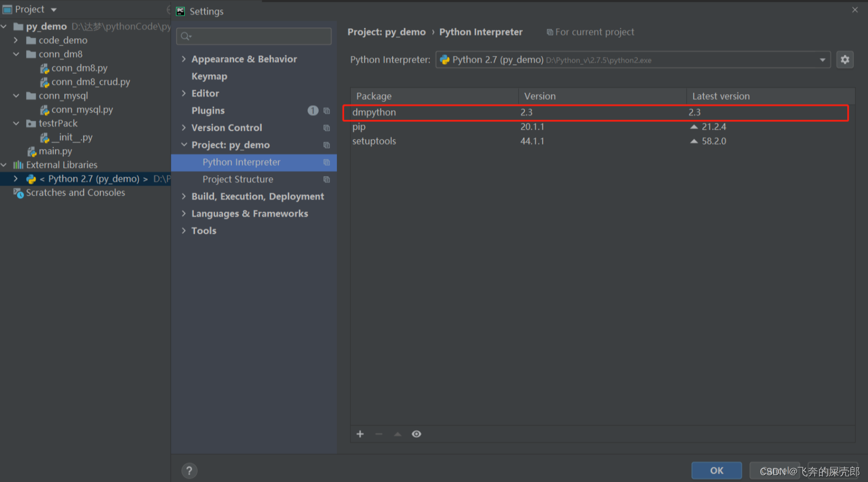
Task: Click Project: py_demo breadcrumb
Action: 386,32
